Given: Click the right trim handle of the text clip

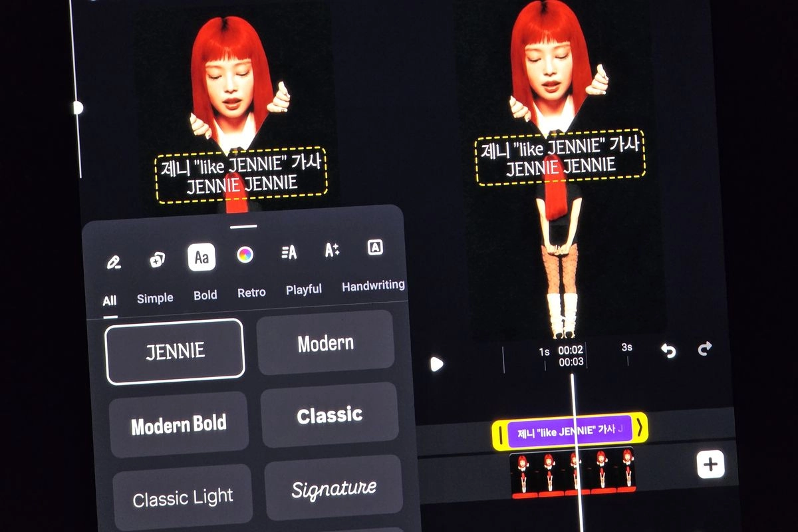Looking at the screenshot, I should (640, 428).
